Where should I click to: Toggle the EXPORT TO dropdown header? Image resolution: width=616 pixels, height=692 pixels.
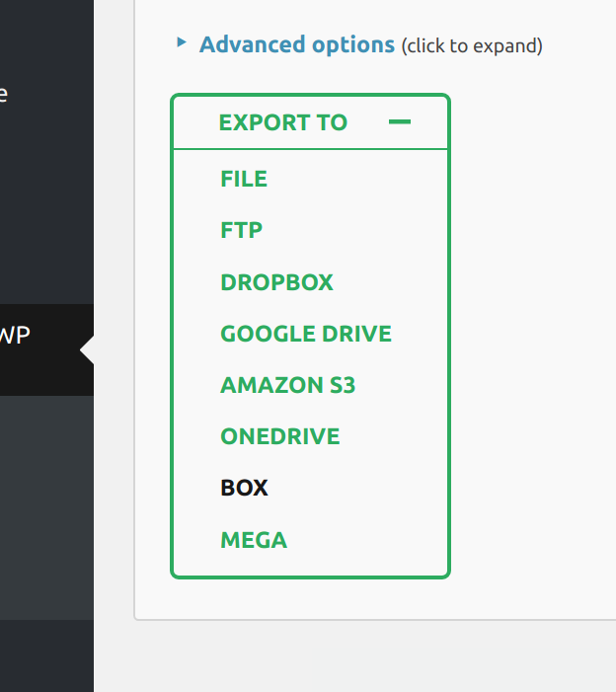[283, 122]
